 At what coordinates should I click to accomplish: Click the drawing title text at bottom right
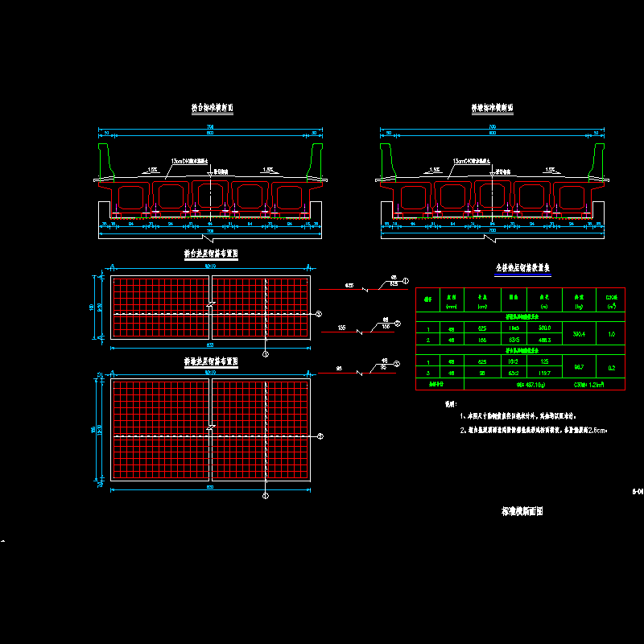[x=522, y=511]
